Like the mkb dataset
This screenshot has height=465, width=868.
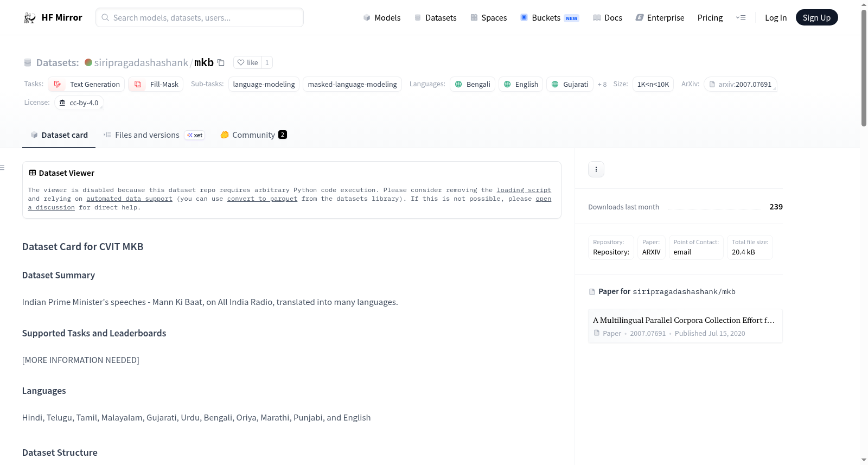click(247, 62)
